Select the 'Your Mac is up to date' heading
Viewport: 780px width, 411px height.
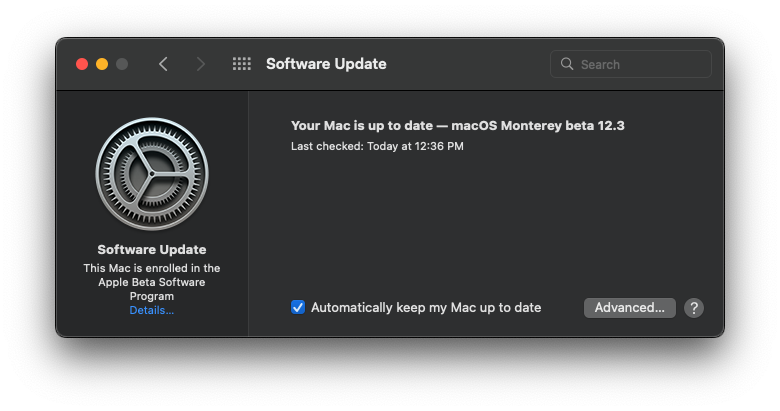tap(362, 125)
